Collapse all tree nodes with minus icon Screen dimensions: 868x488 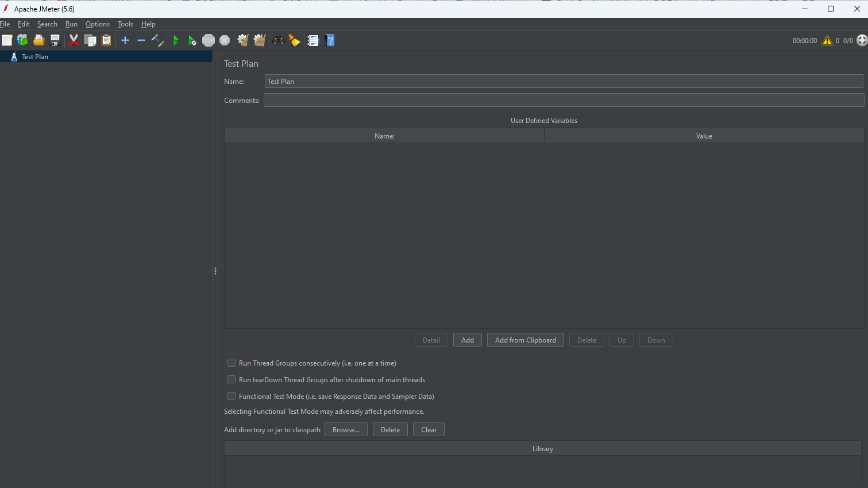tap(141, 40)
